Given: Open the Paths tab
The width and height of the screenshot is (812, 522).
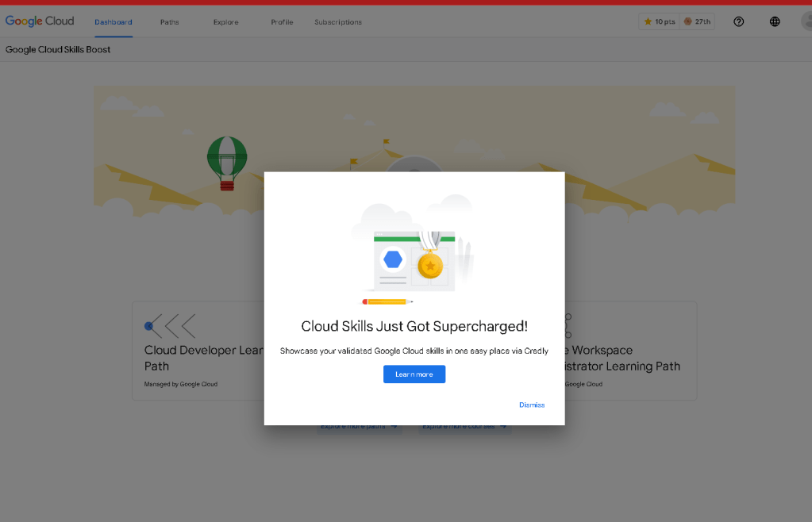Looking at the screenshot, I should (169, 22).
